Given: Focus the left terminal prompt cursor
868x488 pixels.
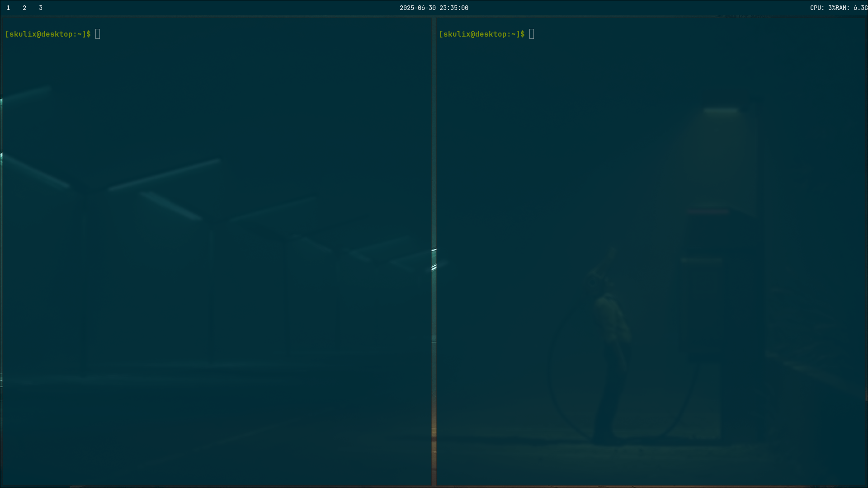Looking at the screenshot, I should pos(98,34).
